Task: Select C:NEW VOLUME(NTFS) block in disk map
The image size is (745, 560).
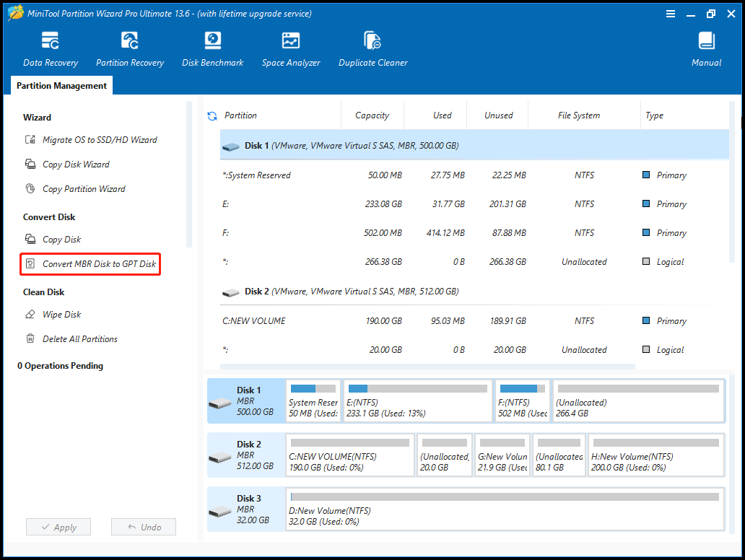Action: [x=350, y=455]
